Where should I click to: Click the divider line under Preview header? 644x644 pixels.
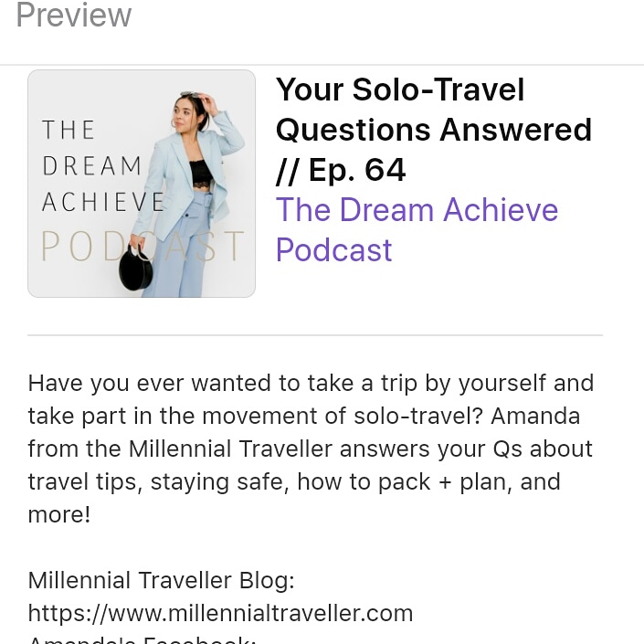pyautogui.click(x=322, y=65)
